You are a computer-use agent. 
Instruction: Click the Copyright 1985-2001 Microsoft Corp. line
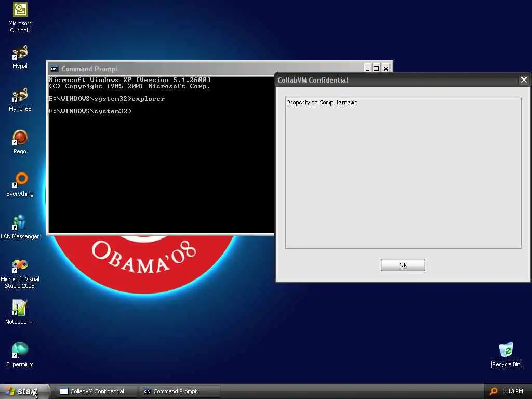coord(129,87)
